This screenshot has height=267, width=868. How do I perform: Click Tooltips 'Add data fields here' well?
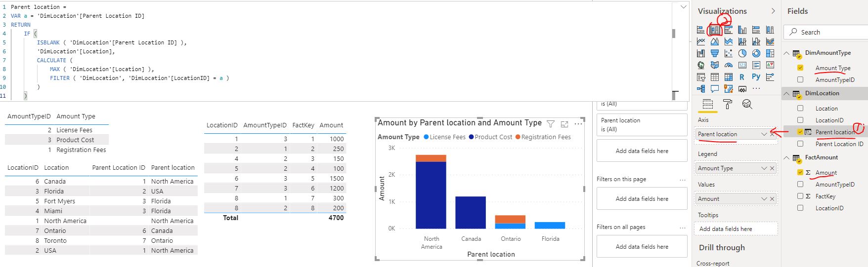pyautogui.click(x=736, y=229)
